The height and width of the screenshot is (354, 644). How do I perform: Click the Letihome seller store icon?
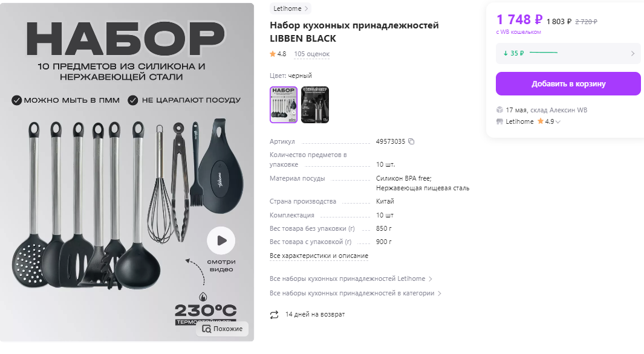pyautogui.click(x=499, y=121)
